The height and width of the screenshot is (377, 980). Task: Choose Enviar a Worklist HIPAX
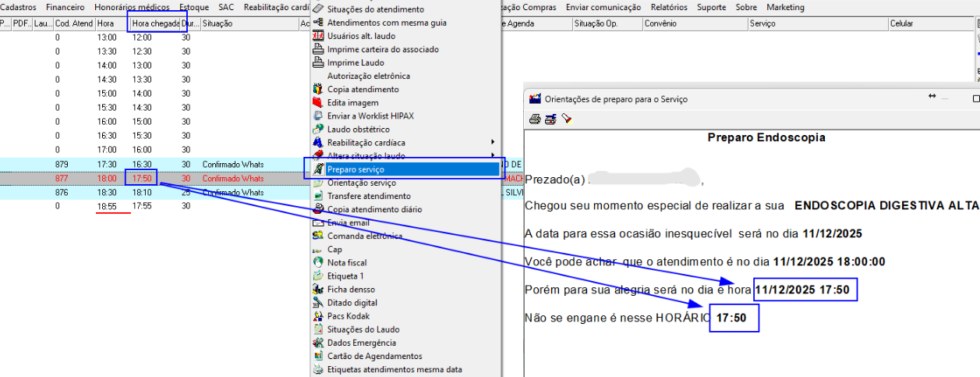point(370,116)
